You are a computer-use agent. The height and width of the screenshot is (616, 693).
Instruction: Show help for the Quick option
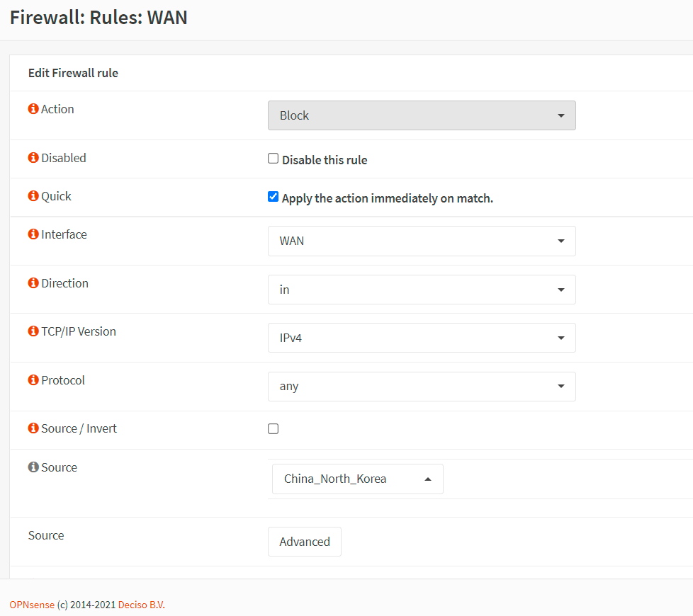33,196
